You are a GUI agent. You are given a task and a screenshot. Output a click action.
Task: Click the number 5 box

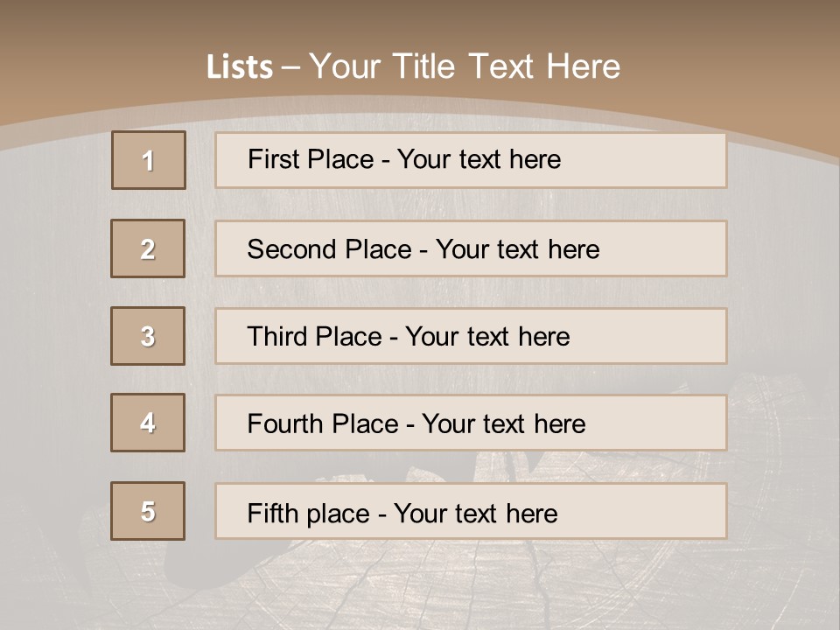coord(148,511)
